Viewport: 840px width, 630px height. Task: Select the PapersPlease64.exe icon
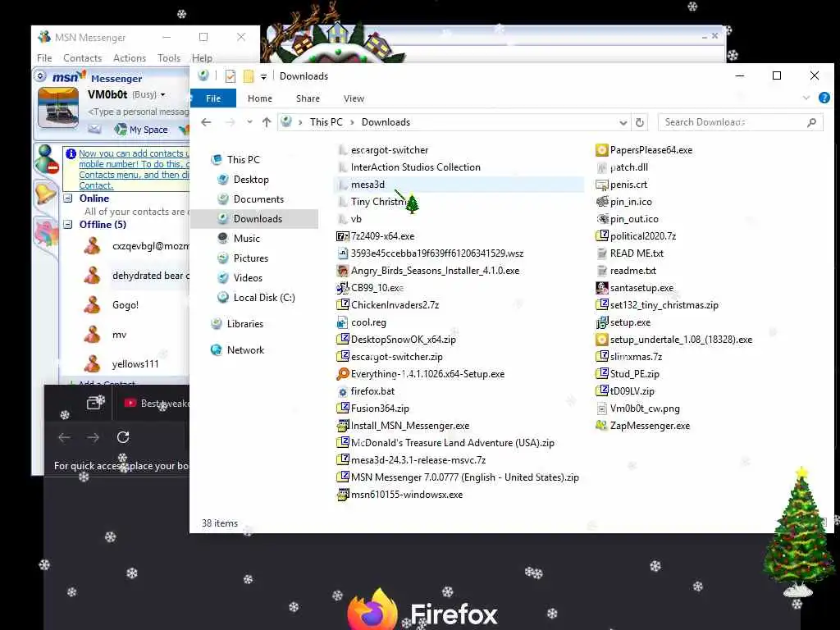pyautogui.click(x=601, y=150)
